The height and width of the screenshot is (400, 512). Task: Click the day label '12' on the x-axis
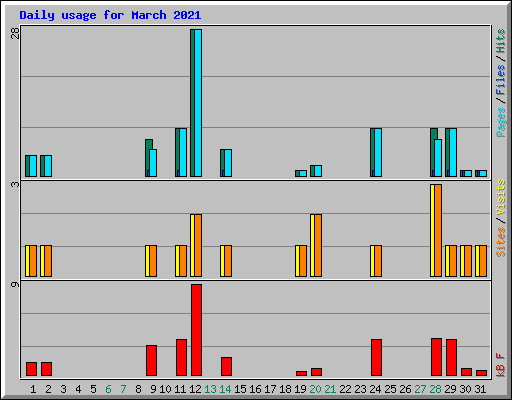pyautogui.click(x=195, y=389)
